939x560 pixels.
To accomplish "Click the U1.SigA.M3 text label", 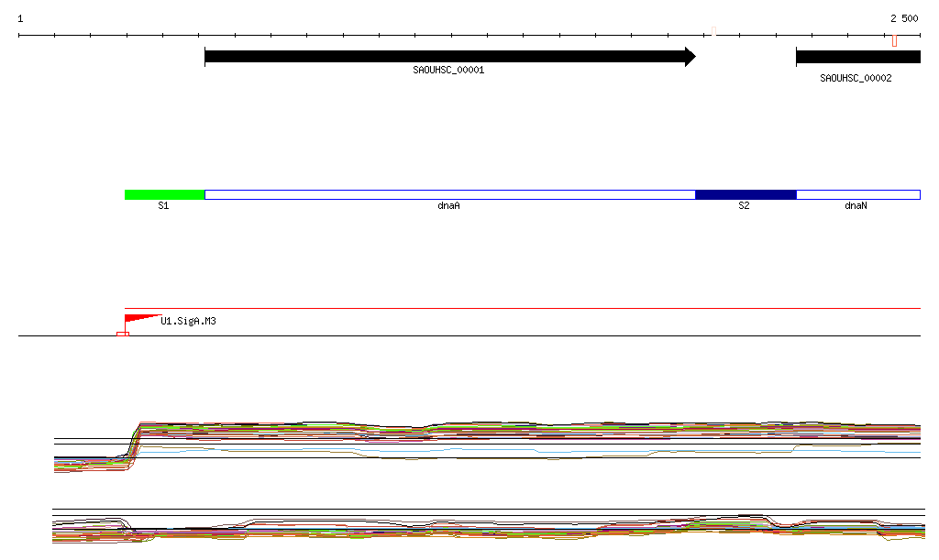I will point(188,322).
